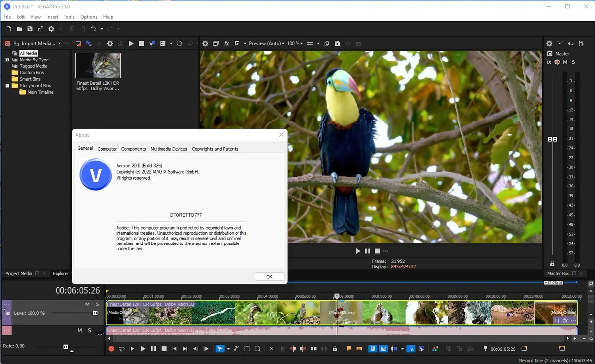Play the video preview
Viewport: 595px width, 364px height.
pos(358,251)
